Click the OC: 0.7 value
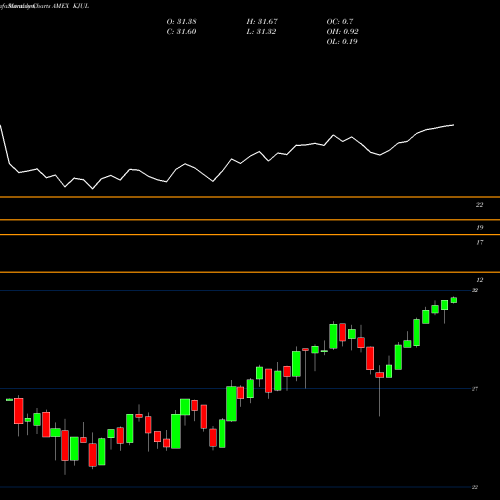This screenshot has height=500, width=500. click(340, 22)
